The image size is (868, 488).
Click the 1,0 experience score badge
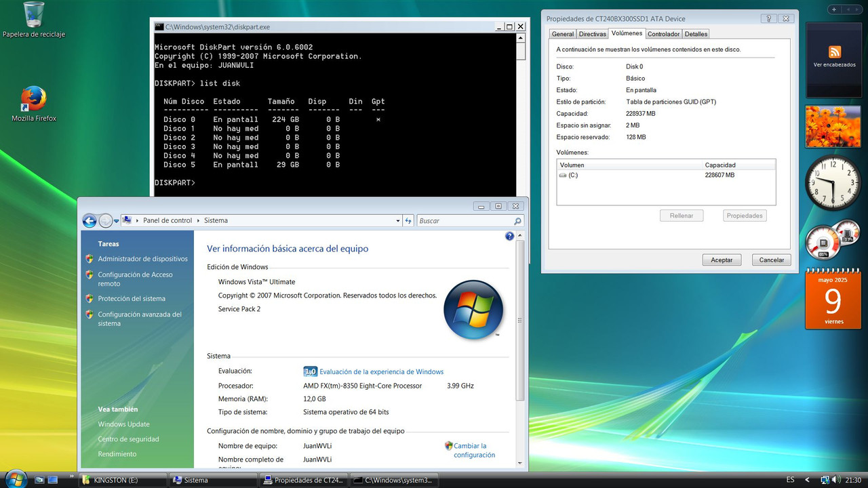310,371
